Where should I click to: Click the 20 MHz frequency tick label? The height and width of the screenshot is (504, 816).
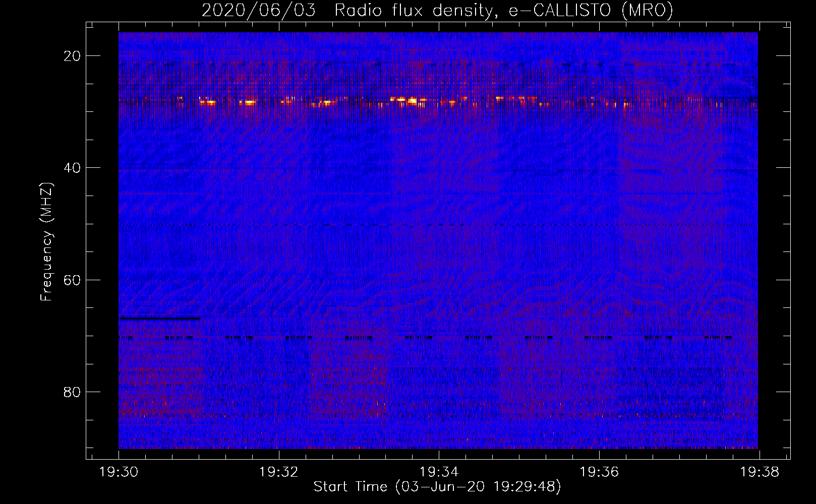(71, 56)
